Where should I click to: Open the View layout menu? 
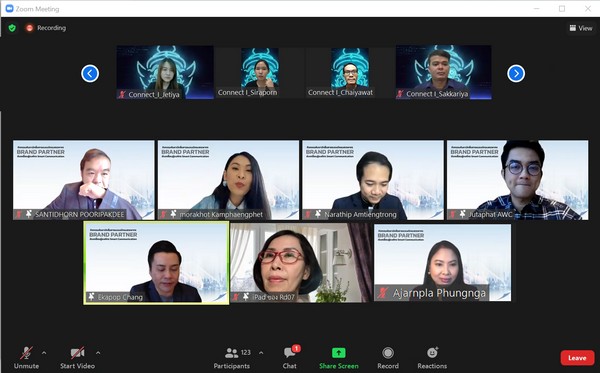[581, 28]
